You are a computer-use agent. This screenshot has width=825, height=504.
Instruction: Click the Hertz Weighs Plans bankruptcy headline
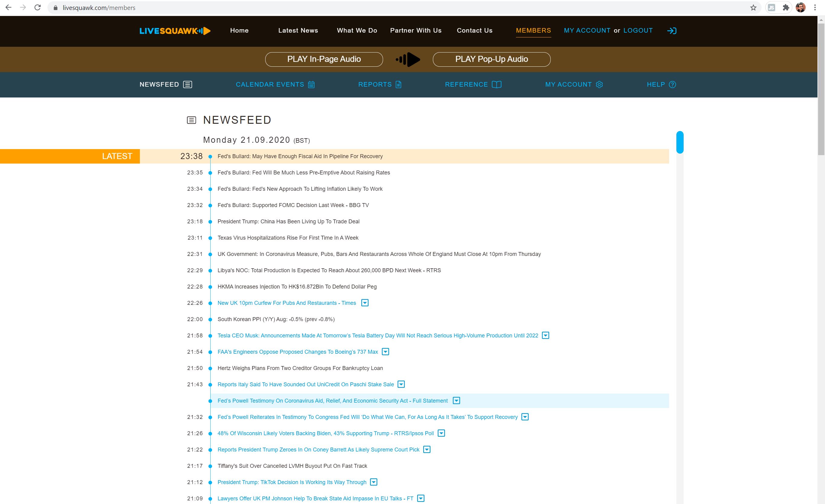coord(300,368)
